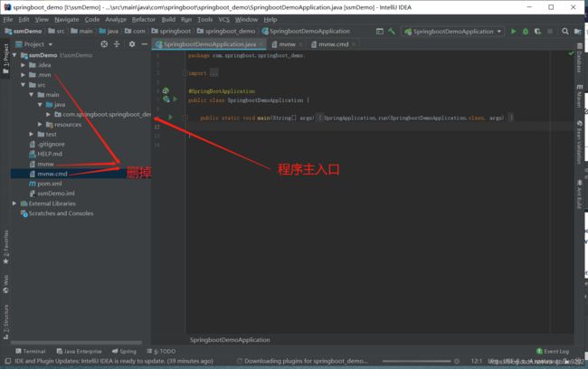Screen dimensions: 588x369
Task: Expand the resources folder
Action: tap(40, 124)
